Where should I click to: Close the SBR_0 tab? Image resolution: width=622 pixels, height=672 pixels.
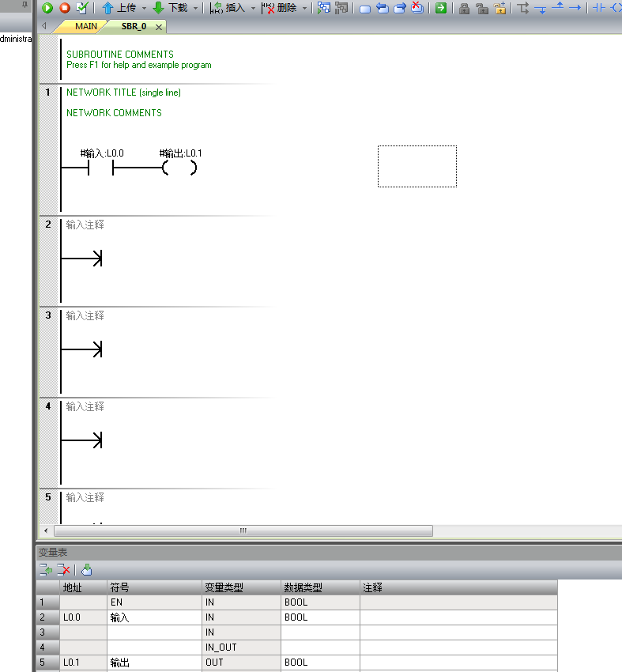point(158,27)
